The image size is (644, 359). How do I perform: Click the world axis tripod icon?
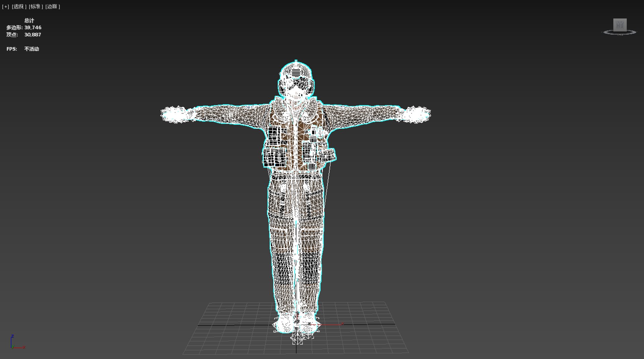coord(17,342)
